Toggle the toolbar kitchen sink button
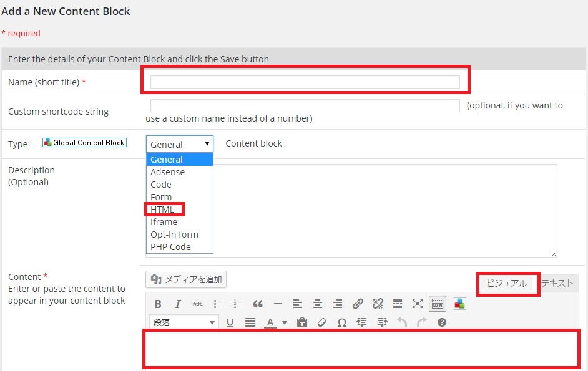Screen dimensions: 588x371 pos(438,304)
